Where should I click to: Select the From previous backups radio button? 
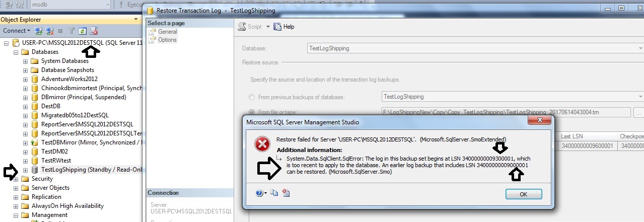click(x=252, y=97)
